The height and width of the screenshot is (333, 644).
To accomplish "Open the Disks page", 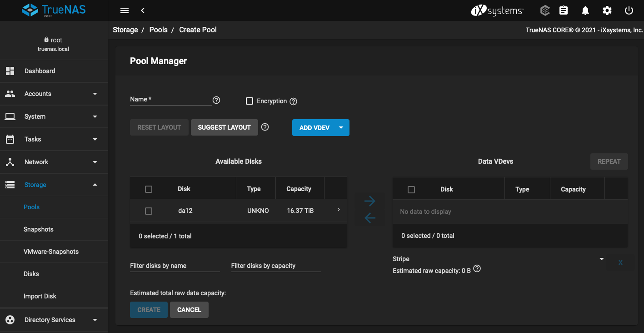I will 31,274.
